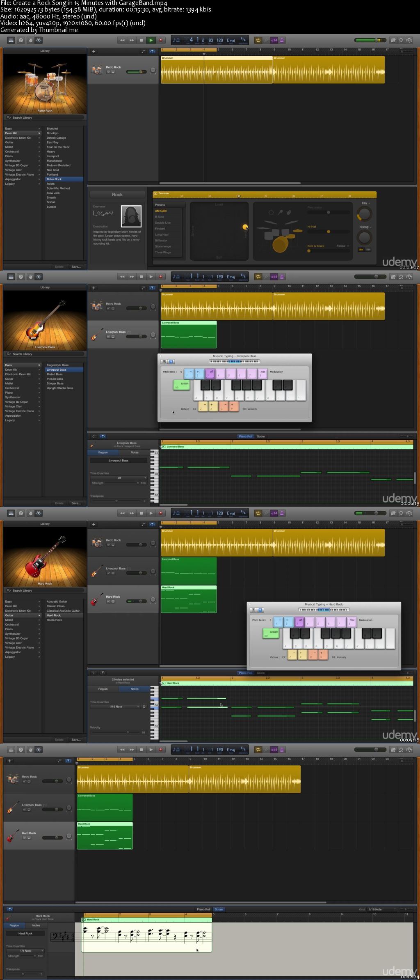Click the Transpose slider in the Liverpool Bass inspector

(116, 501)
